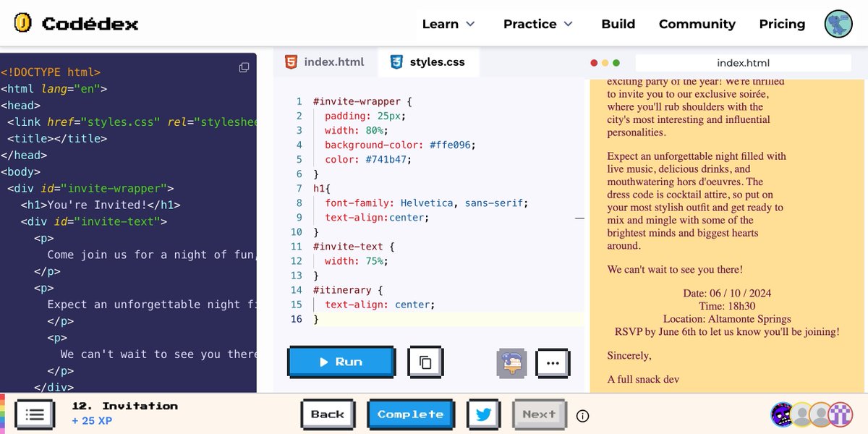Screen dimensions: 868x434
Task: Go to the Community page
Action: click(697, 24)
